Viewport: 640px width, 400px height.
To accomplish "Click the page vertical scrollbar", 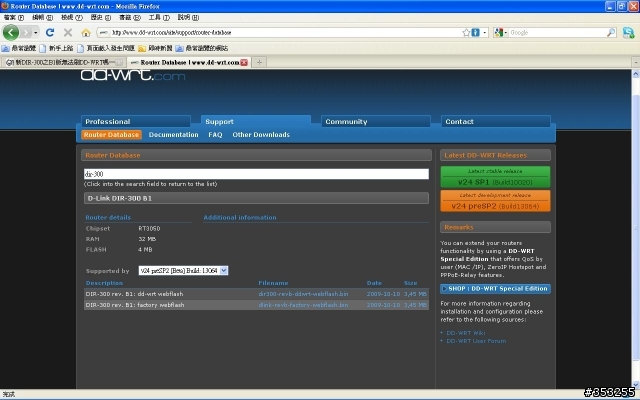I will pos(636,229).
